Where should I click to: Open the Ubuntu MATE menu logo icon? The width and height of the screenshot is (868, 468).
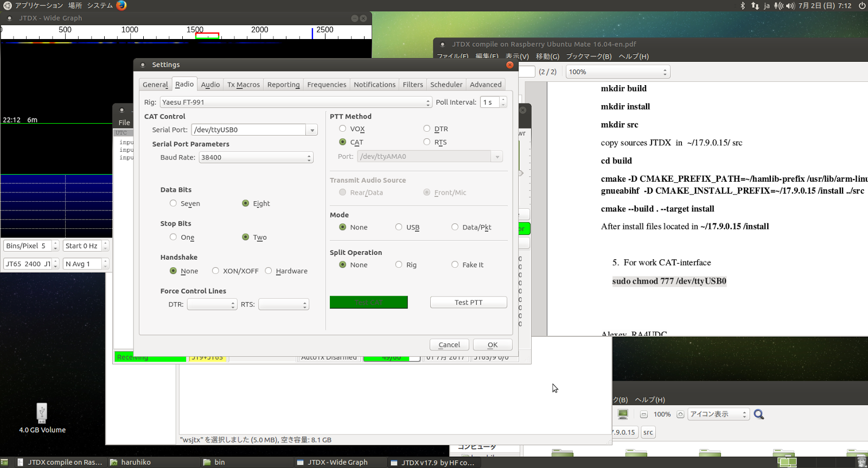click(x=7, y=5)
